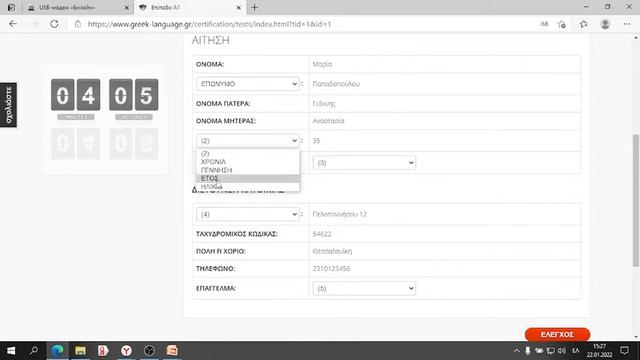The image size is (640, 360).
Task: Open the (5) ΕΠΑΓΓΕΛΜΑ dropdown
Action: click(x=364, y=288)
